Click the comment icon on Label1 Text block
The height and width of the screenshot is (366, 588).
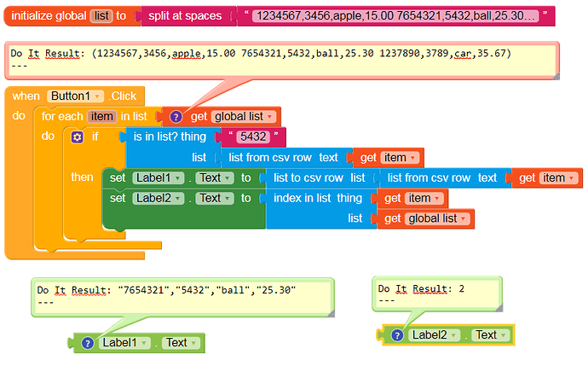pos(88,343)
